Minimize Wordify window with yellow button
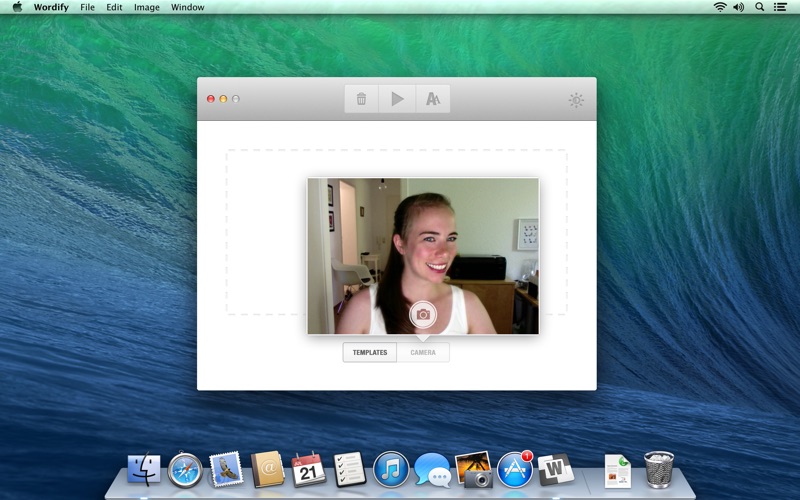Viewport: 800px width, 500px height. 223,99
